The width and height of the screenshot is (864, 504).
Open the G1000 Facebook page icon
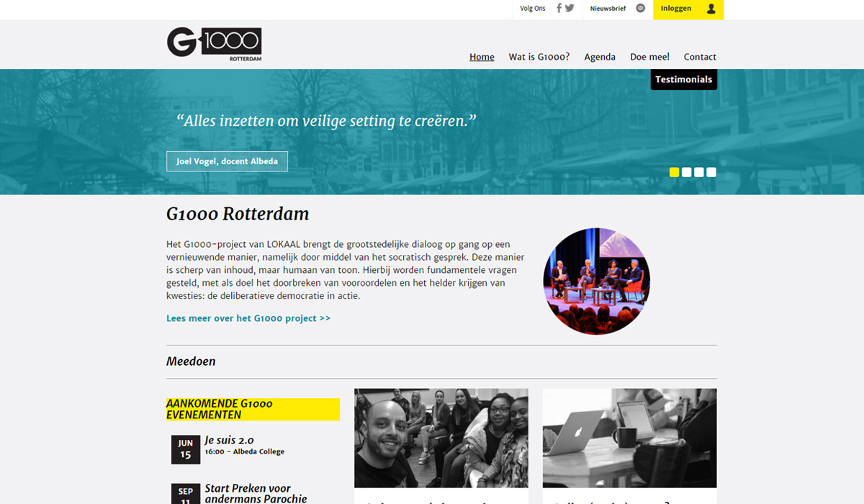pos(559,9)
